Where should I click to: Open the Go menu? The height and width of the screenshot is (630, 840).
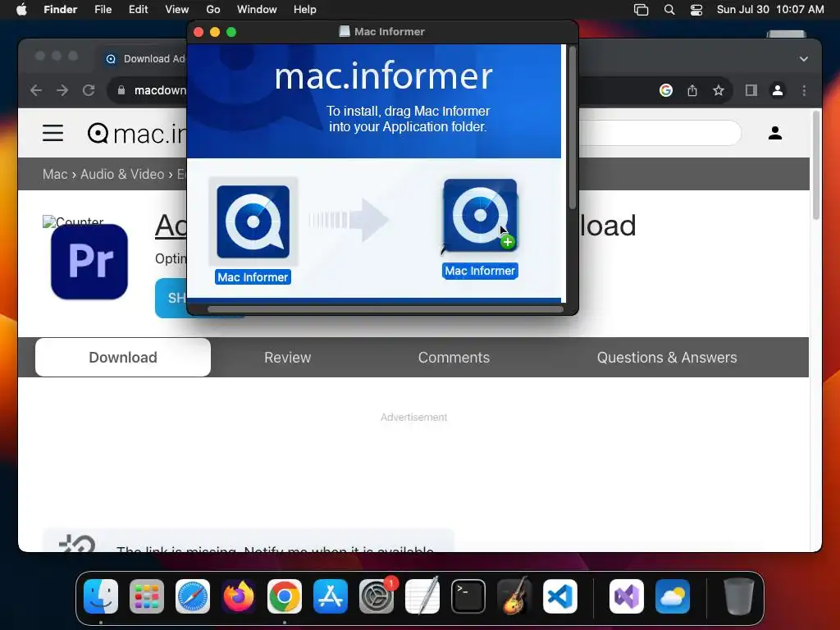213,10
